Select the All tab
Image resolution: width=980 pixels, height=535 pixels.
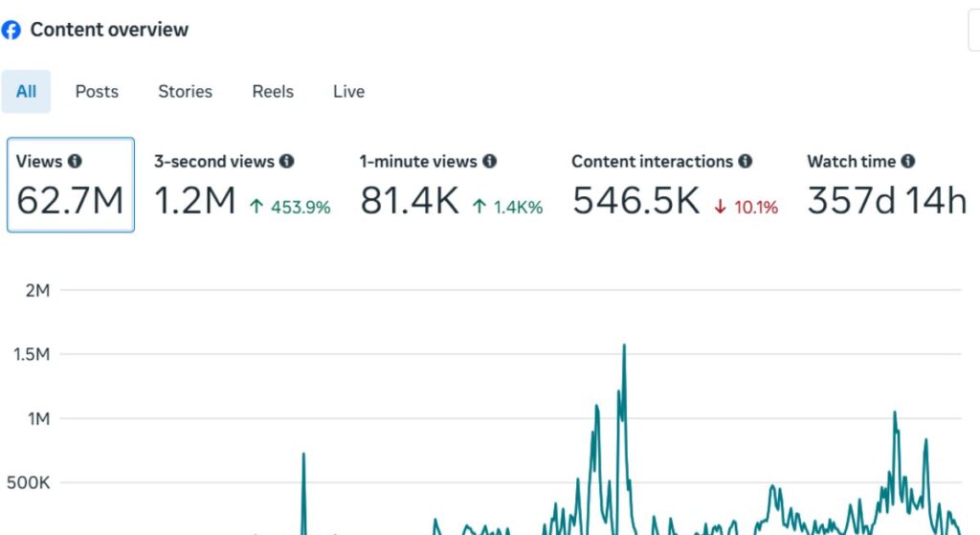(26, 92)
